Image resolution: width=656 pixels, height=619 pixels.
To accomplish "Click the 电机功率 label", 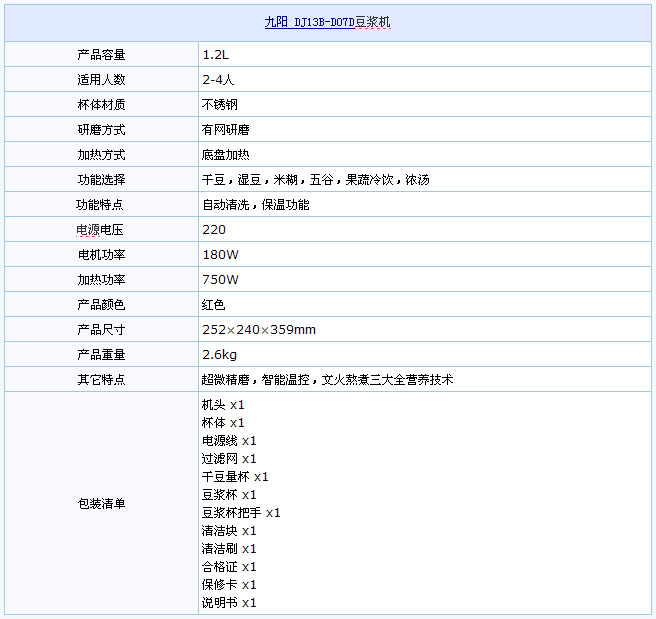I will pos(101,255).
